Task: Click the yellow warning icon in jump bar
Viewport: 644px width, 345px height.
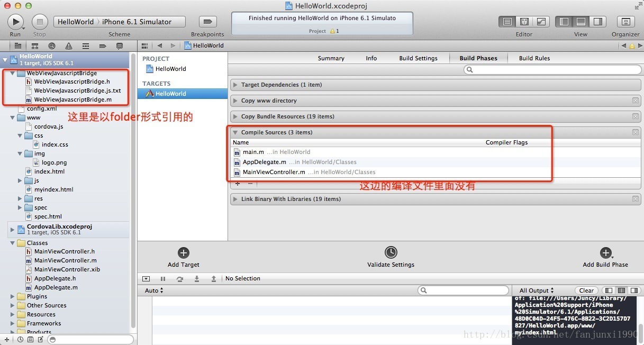Action: point(631,46)
